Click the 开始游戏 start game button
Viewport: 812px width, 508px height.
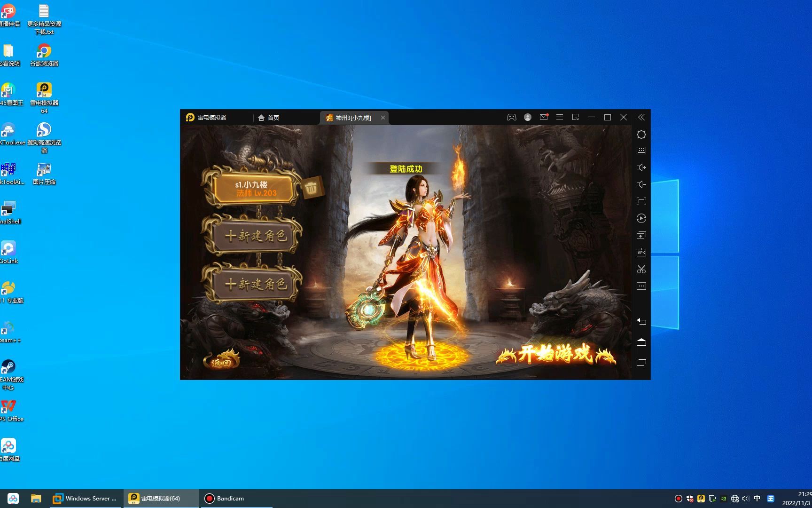point(555,354)
